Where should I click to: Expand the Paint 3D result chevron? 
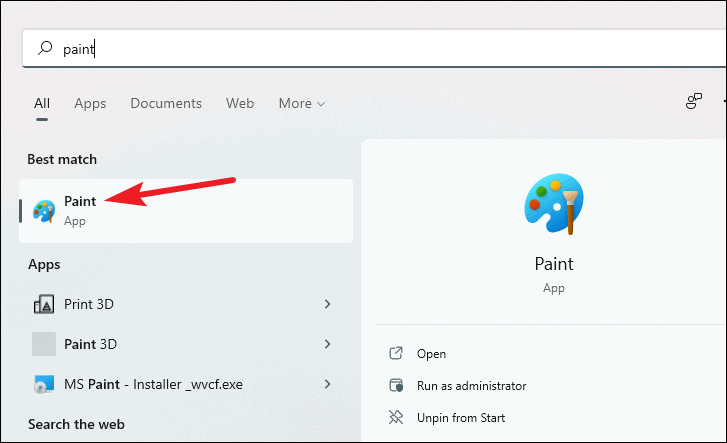point(327,344)
